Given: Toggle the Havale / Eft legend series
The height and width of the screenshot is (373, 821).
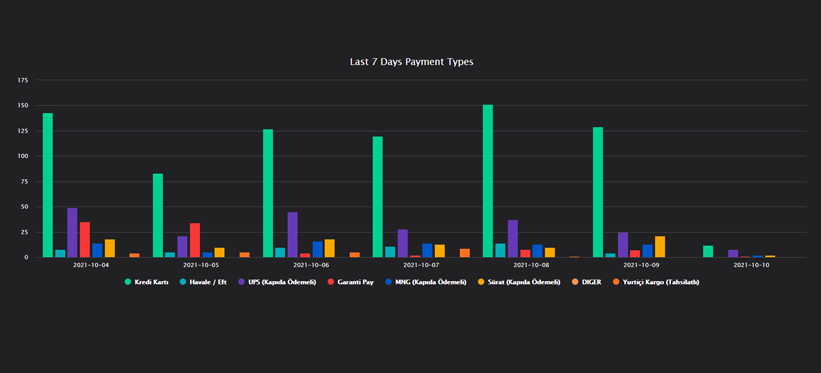Looking at the screenshot, I should click(x=202, y=282).
